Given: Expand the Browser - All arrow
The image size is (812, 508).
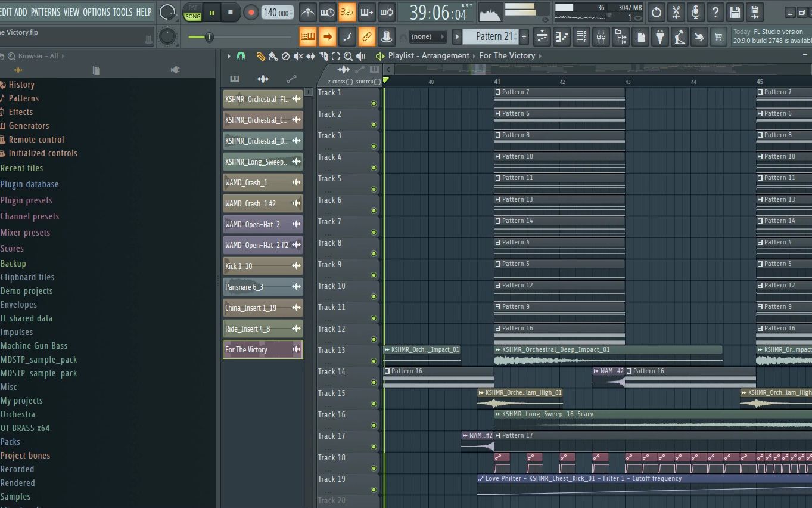Looking at the screenshot, I should pyautogui.click(x=63, y=56).
